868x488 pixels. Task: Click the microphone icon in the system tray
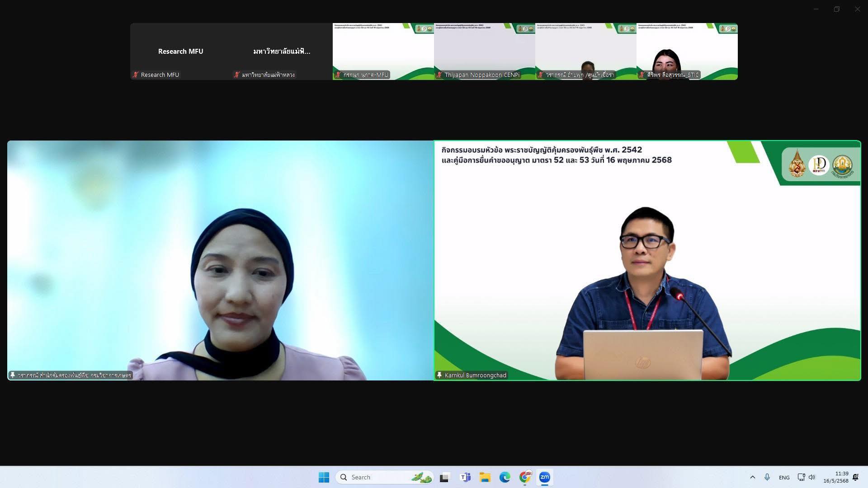[767, 477]
